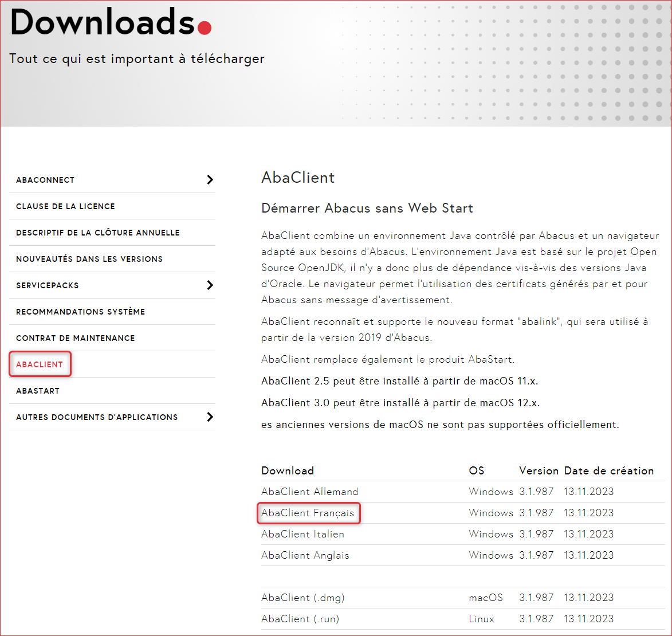Expand the ABACONNECT section chevron
This screenshot has width=672, height=636.
pyautogui.click(x=211, y=179)
